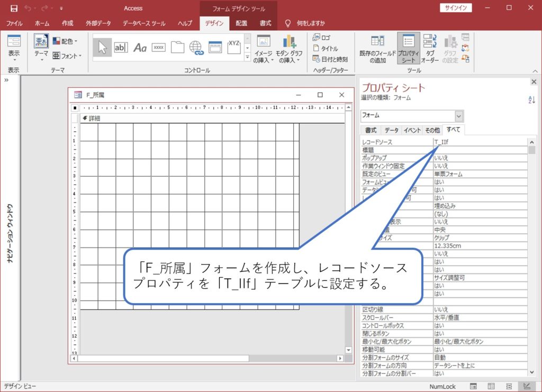Viewport: 542px width, 392px height.
Task: Insert date and time via 日付と時刻
Action: tap(331, 58)
